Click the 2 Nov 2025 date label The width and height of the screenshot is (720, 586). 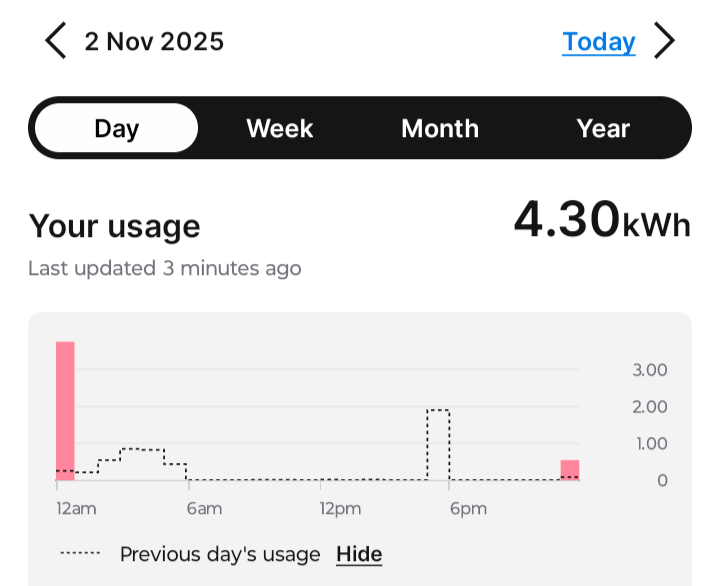[154, 41]
